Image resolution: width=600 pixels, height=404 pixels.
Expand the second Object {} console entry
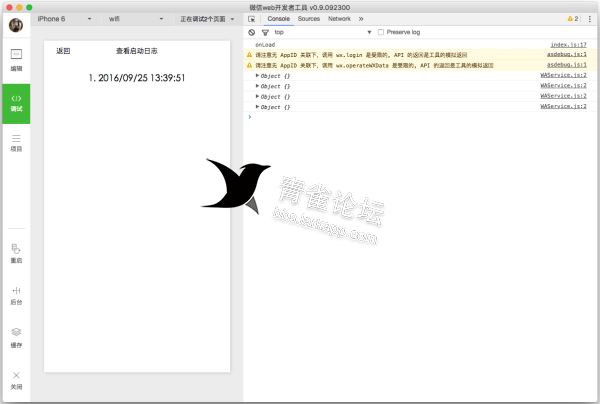click(258, 86)
